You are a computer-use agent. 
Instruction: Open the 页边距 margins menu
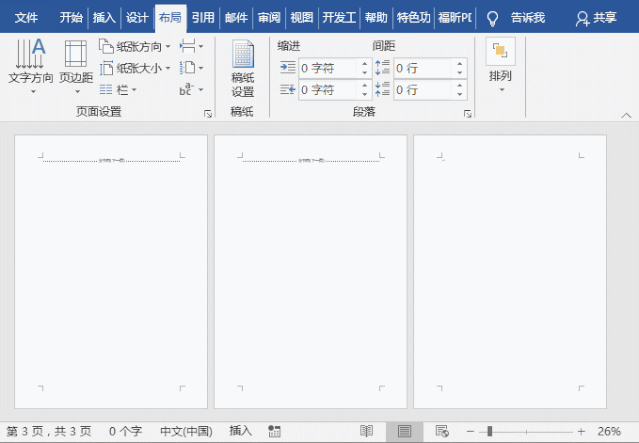click(x=76, y=66)
